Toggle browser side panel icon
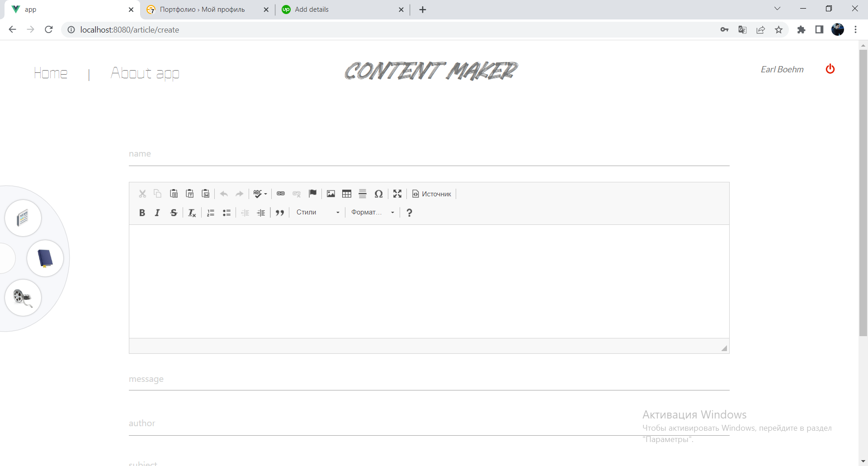 (x=819, y=30)
